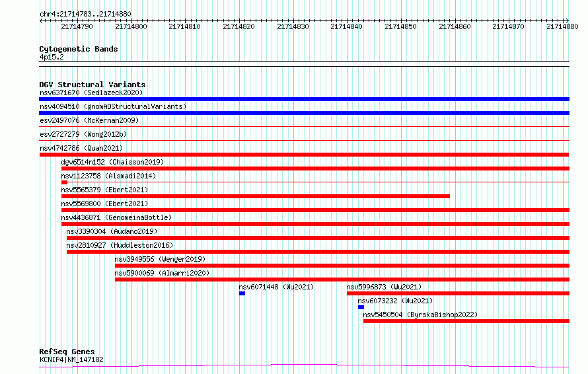Click ruler position 21714830

[x=293, y=26]
